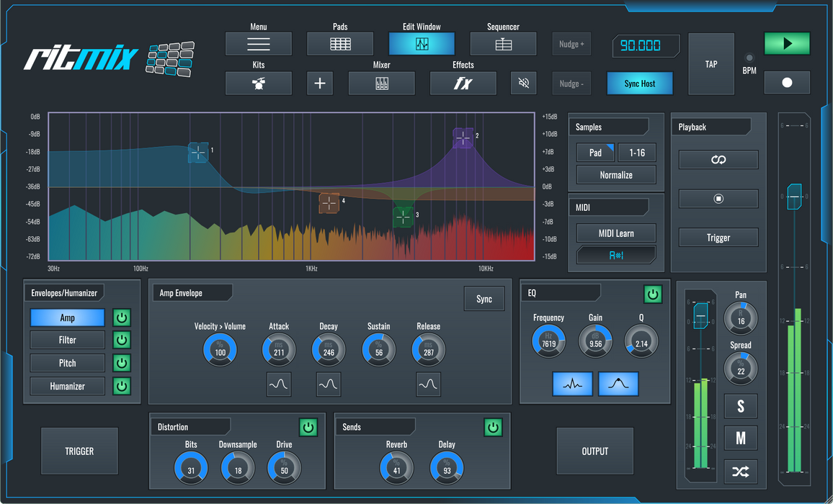Select the Filter envelope tab
Viewport: 833px width, 504px height.
click(67, 340)
